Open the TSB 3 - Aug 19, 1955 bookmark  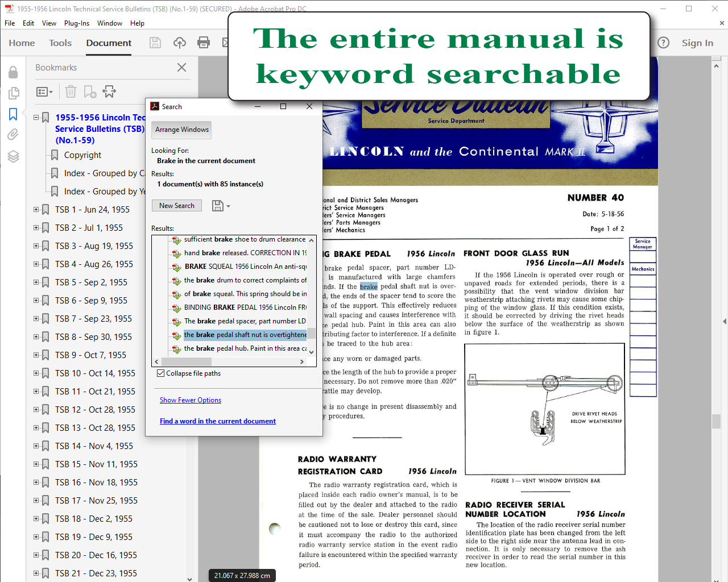(x=94, y=246)
